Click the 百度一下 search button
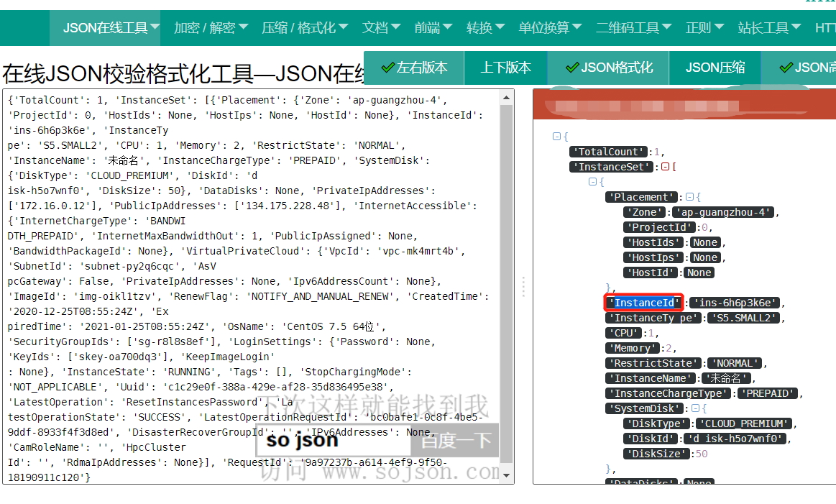Viewport: 836px width, 504px height. [454, 440]
